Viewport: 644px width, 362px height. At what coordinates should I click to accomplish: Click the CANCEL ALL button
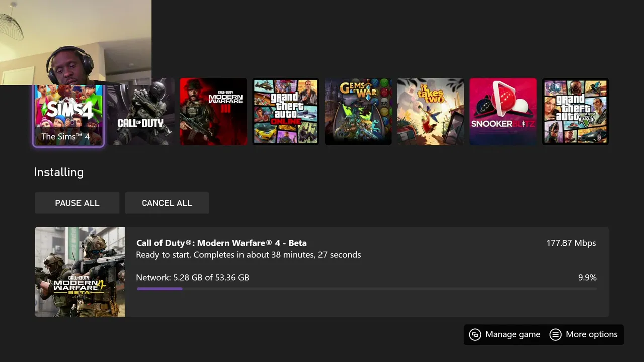(x=167, y=203)
